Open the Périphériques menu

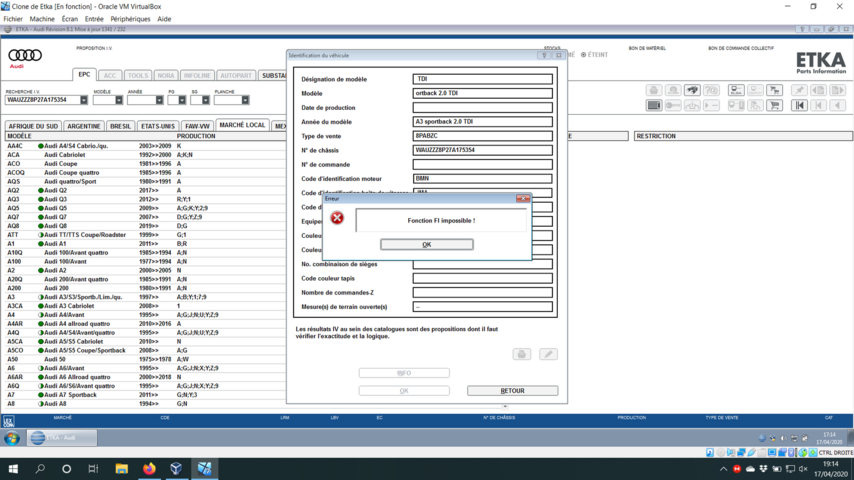click(x=130, y=19)
